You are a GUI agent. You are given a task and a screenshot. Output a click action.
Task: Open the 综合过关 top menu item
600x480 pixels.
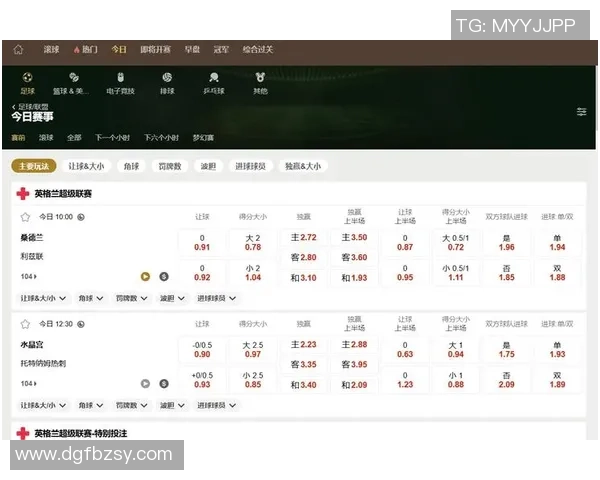[x=258, y=49]
